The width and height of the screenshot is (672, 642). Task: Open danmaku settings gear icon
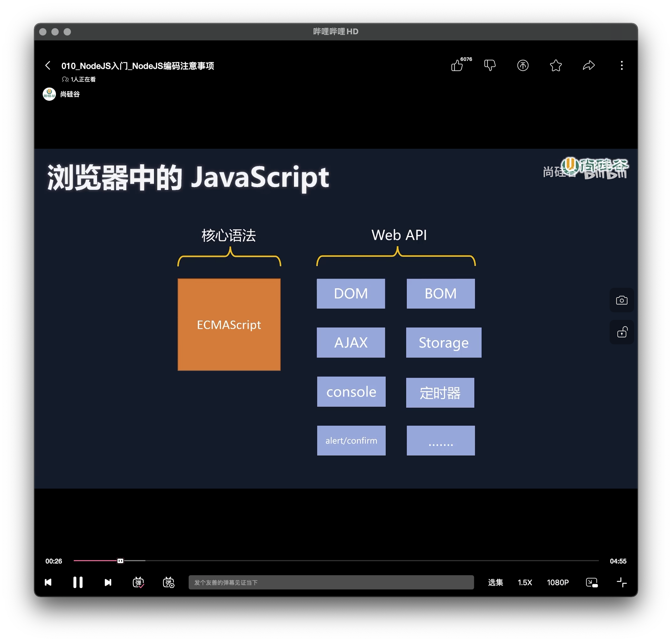168,582
